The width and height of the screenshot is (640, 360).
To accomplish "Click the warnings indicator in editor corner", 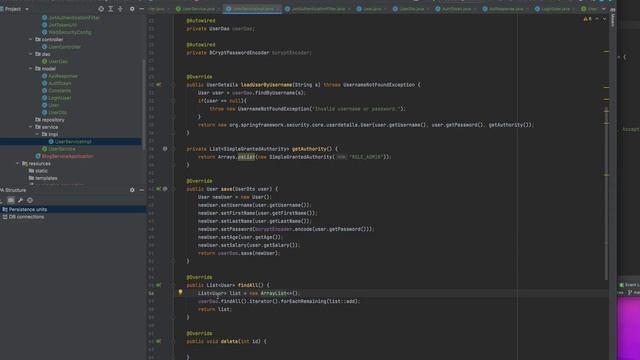I will 587,19.
